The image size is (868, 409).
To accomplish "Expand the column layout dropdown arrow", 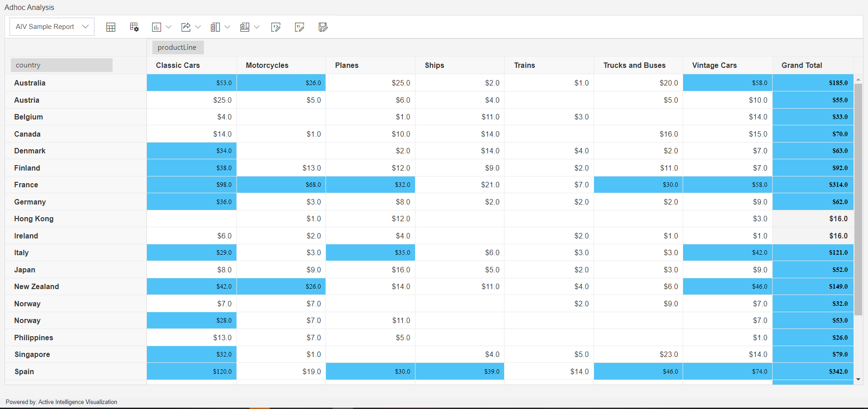I will (x=227, y=27).
